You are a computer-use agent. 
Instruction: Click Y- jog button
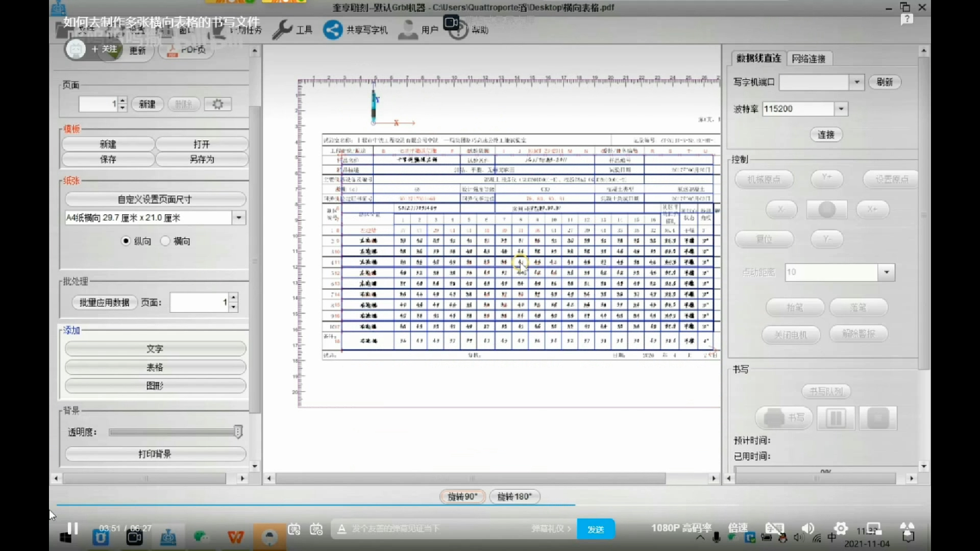point(827,239)
